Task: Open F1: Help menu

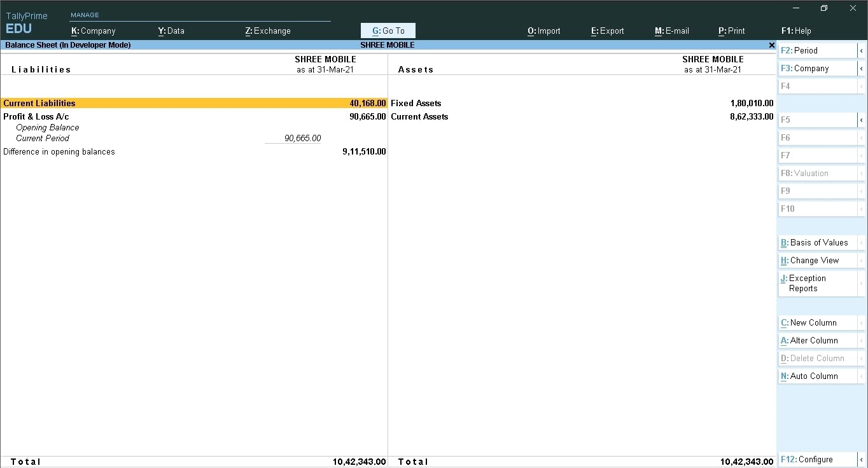Action: click(796, 31)
